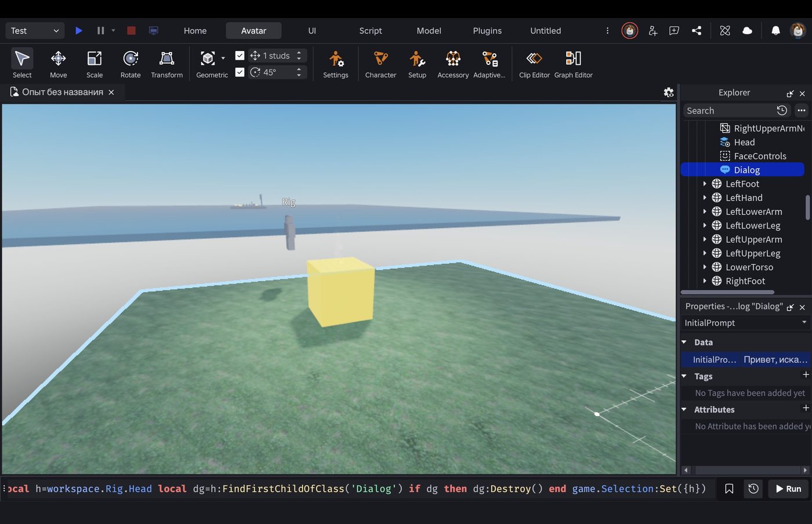
Task: Open the Test mode dropdown
Action: pyautogui.click(x=35, y=31)
